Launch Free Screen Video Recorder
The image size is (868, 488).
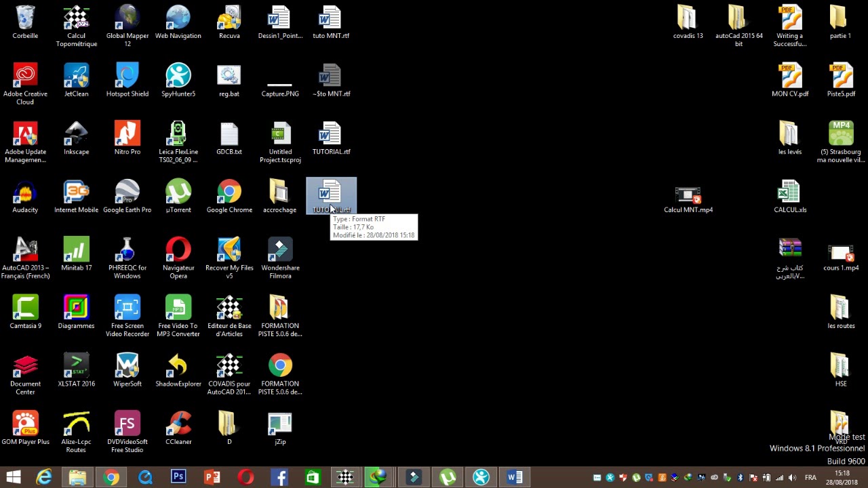coord(127,316)
